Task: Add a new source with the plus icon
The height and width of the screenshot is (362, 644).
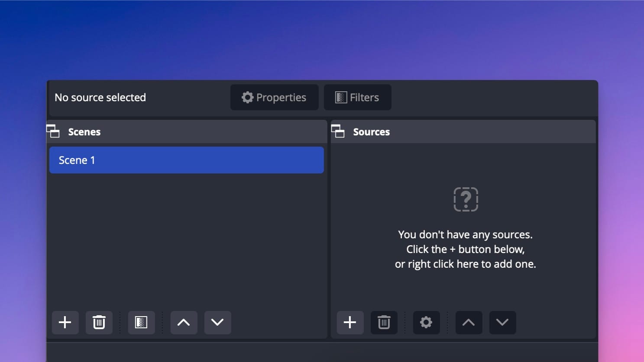Action: (x=350, y=322)
